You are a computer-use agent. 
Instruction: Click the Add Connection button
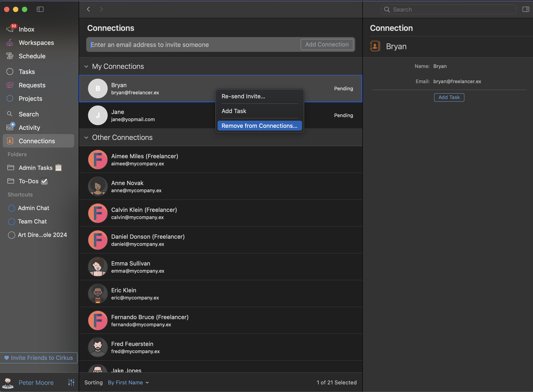[x=327, y=44]
